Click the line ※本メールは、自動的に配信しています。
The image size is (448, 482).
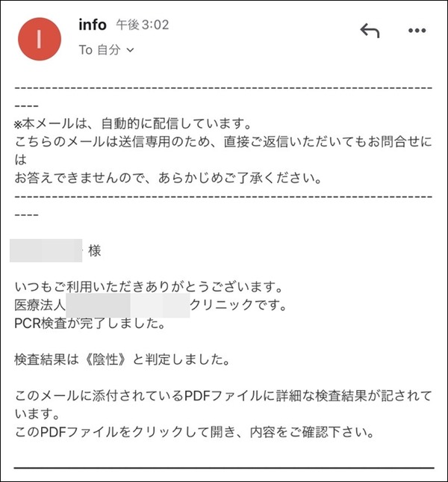coord(133,123)
